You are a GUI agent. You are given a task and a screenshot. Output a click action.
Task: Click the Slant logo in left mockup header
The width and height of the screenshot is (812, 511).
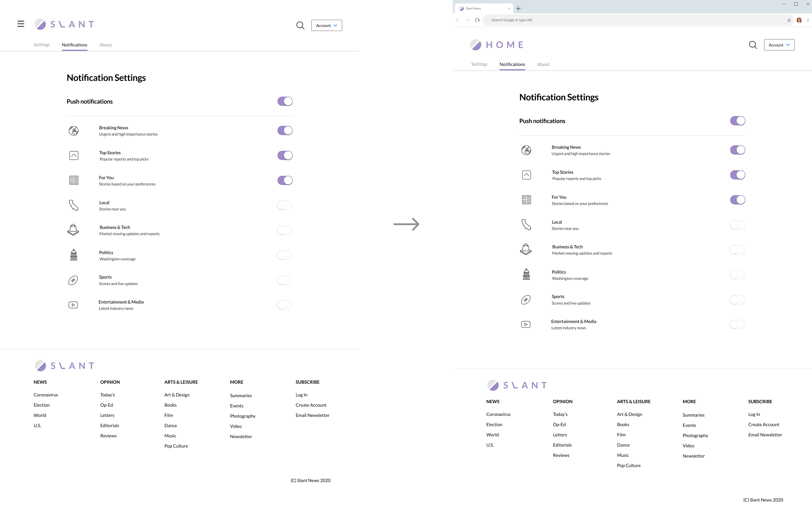(64, 24)
